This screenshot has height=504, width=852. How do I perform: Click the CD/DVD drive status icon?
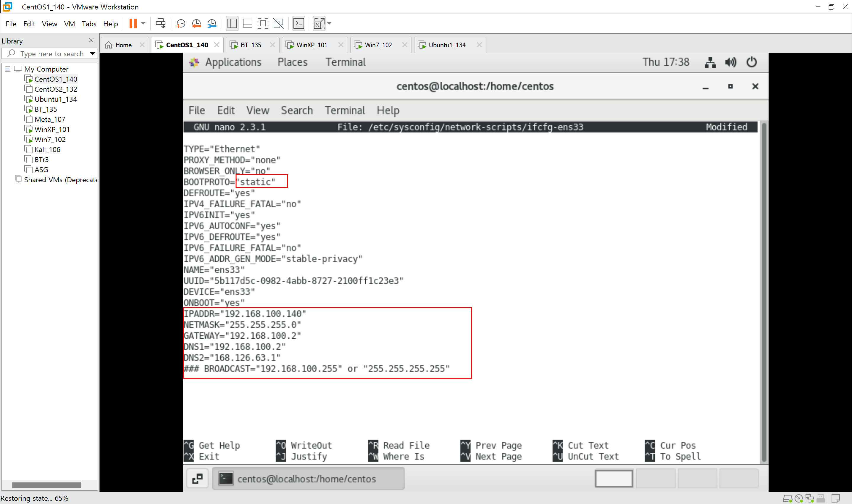(799, 499)
